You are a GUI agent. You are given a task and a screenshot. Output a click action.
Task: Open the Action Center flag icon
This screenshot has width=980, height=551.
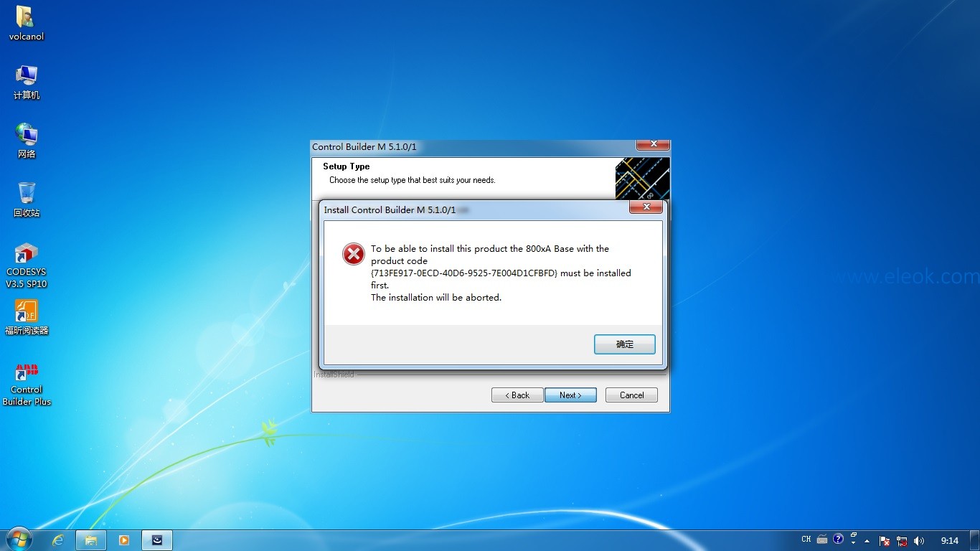885,541
